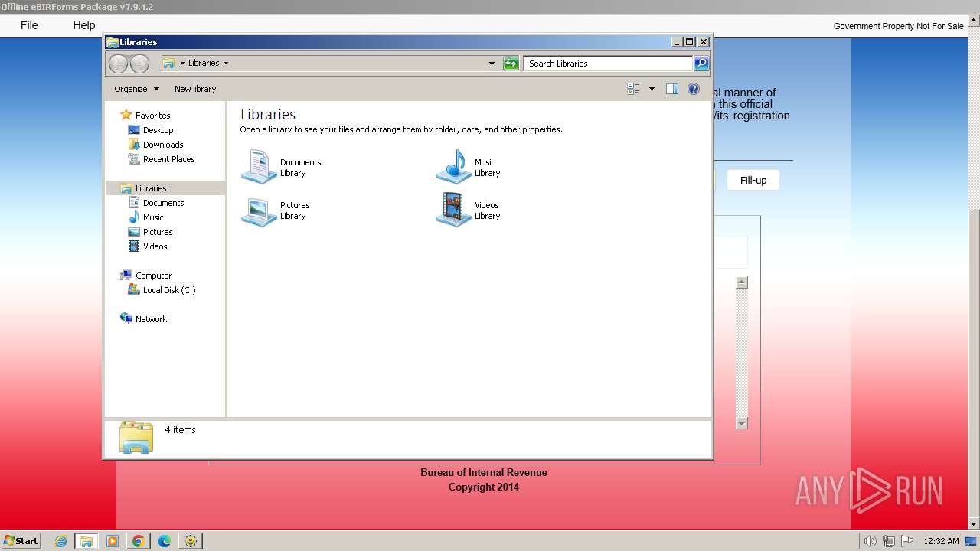Open the Help menu in eBIRForms
980x551 pixels.
coord(84,25)
